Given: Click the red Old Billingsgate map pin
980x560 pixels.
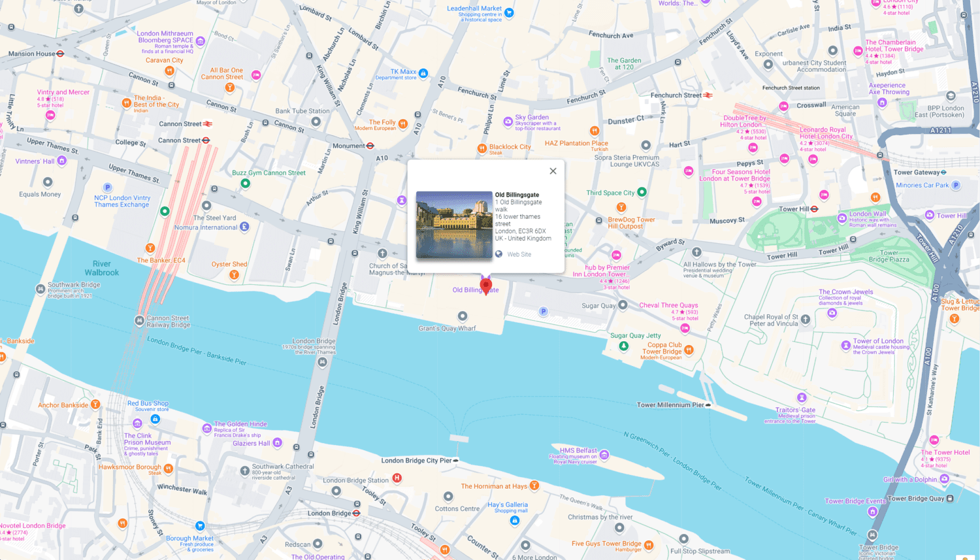Looking at the screenshot, I should point(485,286).
